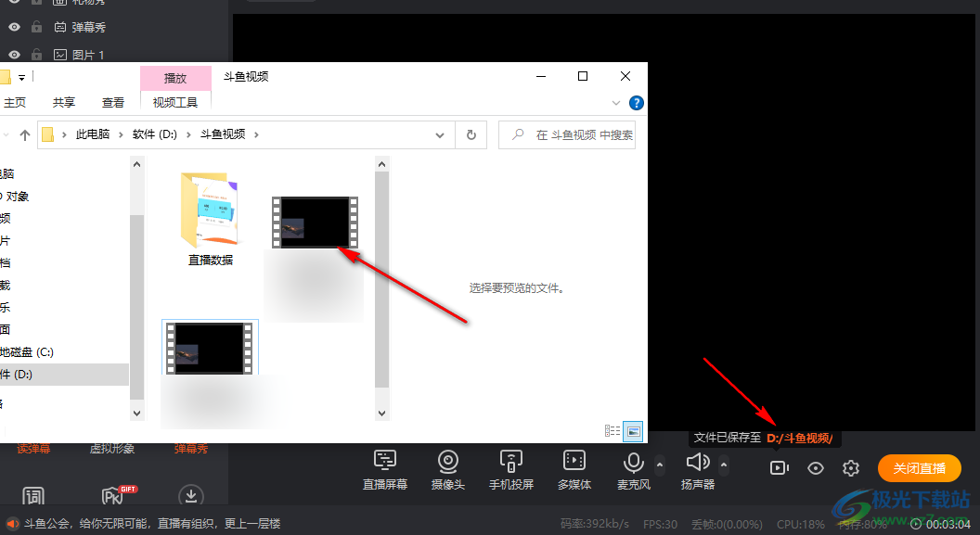Screen dimensions: 980x535
Task: Expand the chevron after 斗鱼视频 breadcrumb
Action: [256, 134]
